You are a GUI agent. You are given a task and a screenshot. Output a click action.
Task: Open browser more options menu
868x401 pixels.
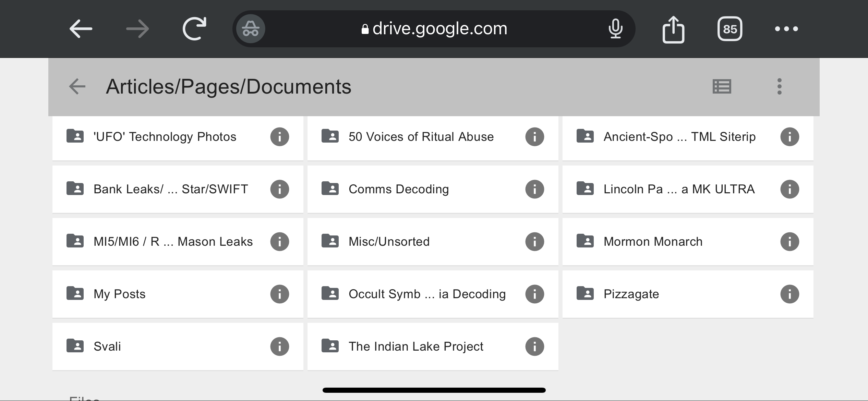(786, 29)
